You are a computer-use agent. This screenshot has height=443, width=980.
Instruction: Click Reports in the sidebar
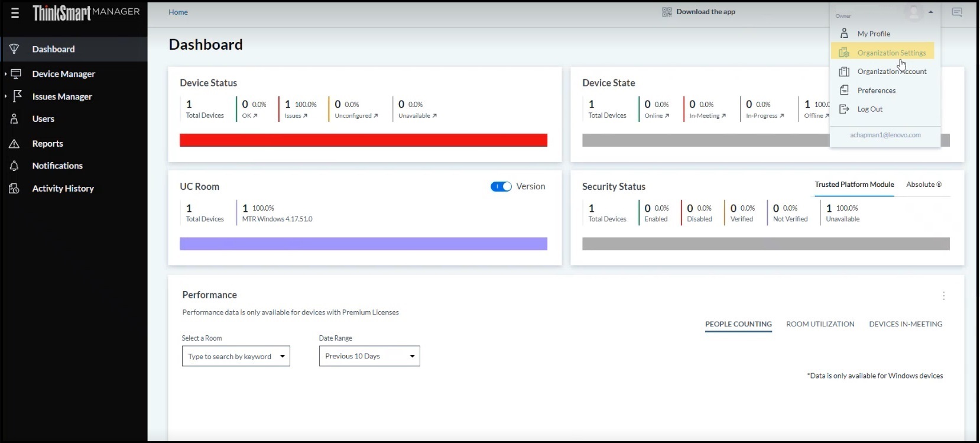coord(47,144)
